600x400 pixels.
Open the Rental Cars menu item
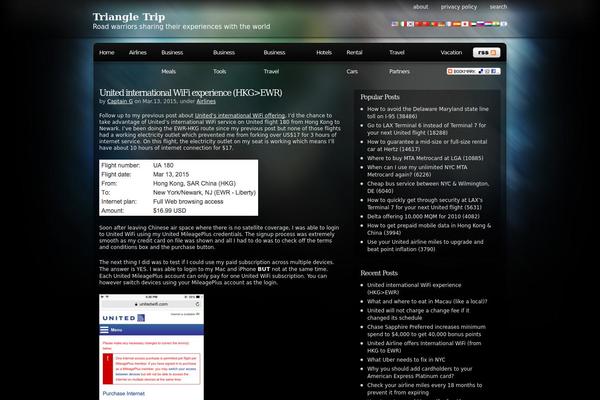coord(354,62)
